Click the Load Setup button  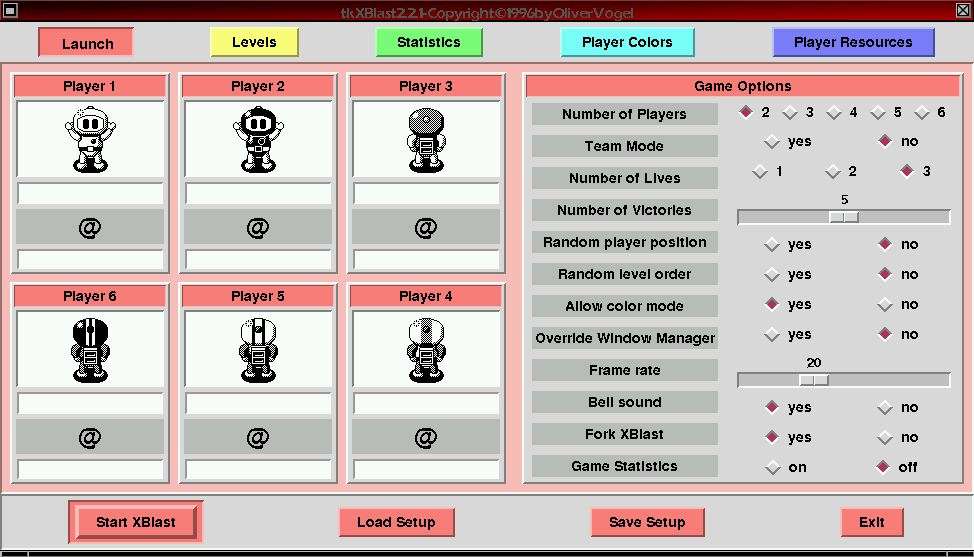click(396, 522)
